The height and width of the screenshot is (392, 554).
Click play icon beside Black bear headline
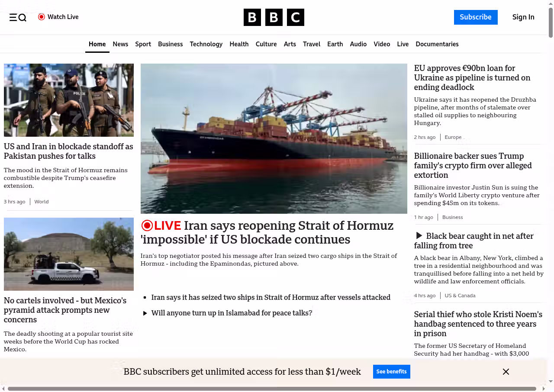[x=419, y=236]
